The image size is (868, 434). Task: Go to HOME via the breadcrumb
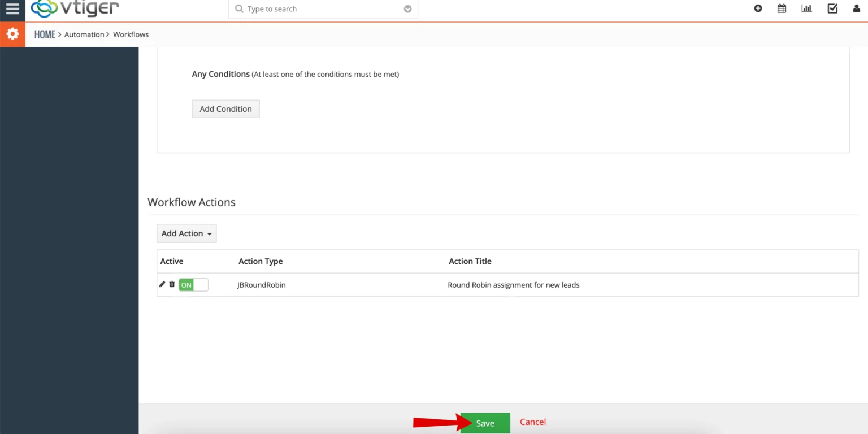[x=45, y=34]
